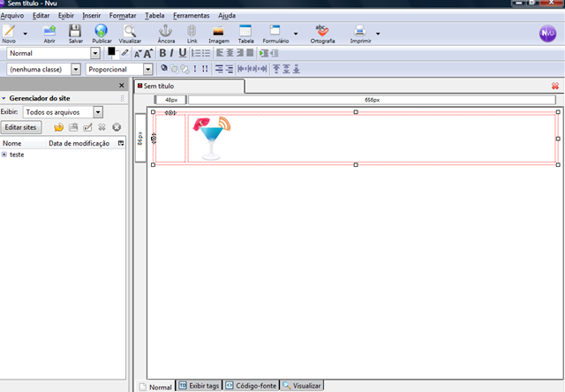The height and width of the screenshot is (392, 565).
Task: Click the Publicar globe icon
Action: [102, 32]
